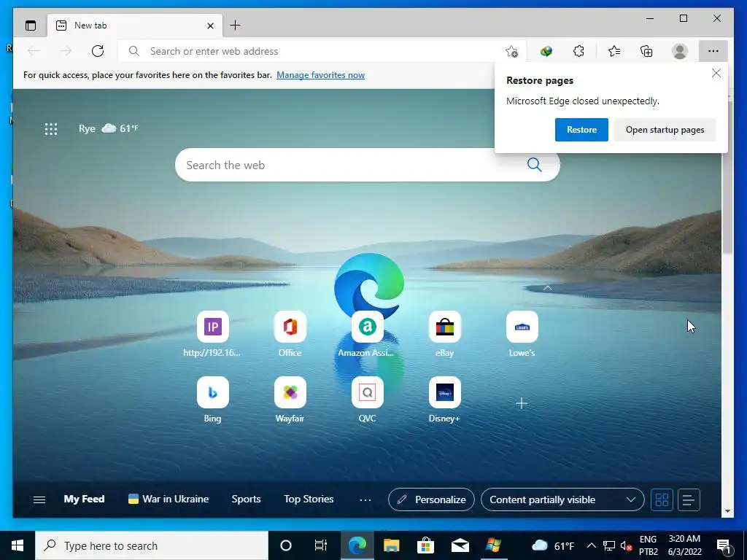Open the Windows Start menu

[x=18, y=545]
